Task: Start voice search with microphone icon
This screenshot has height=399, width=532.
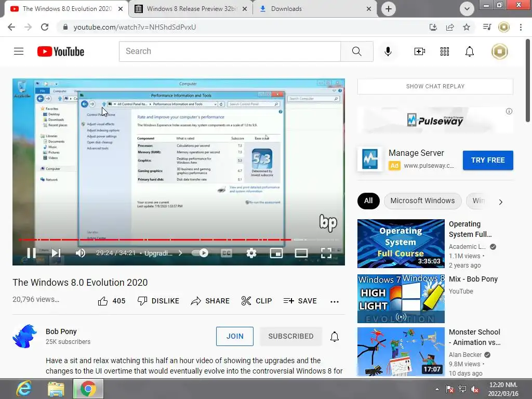Action: tap(388, 51)
